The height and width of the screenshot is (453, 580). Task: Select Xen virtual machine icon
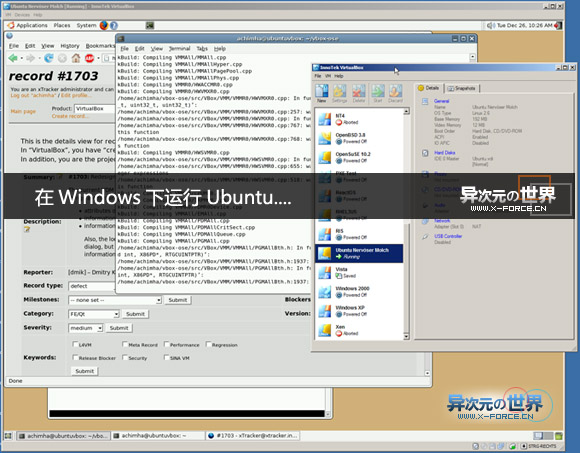(324, 330)
